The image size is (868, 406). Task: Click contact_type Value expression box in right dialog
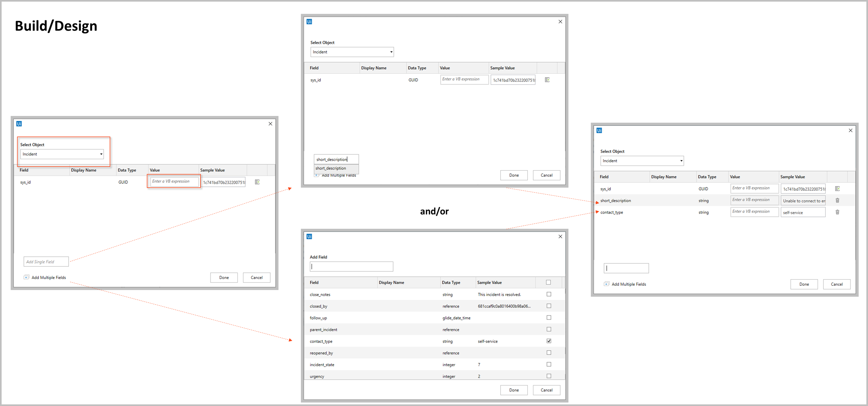click(x=755, y=211)
